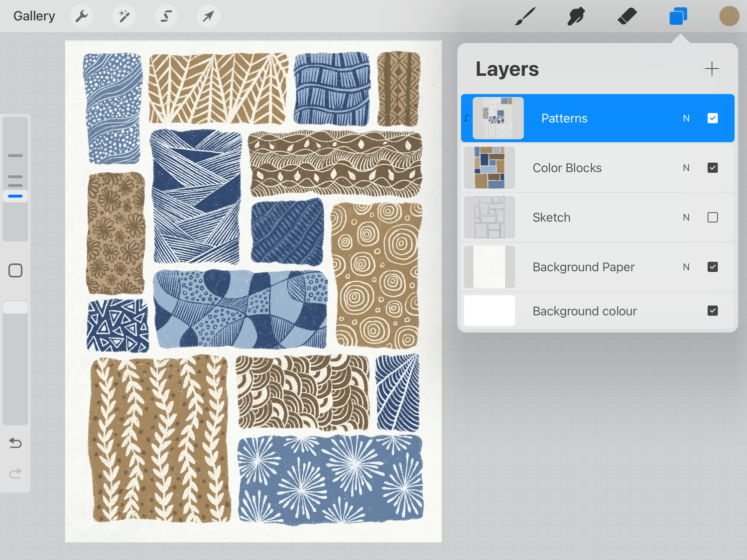Disable visibility of Background colour layer

pyautogui.click(x=713, y=311)
